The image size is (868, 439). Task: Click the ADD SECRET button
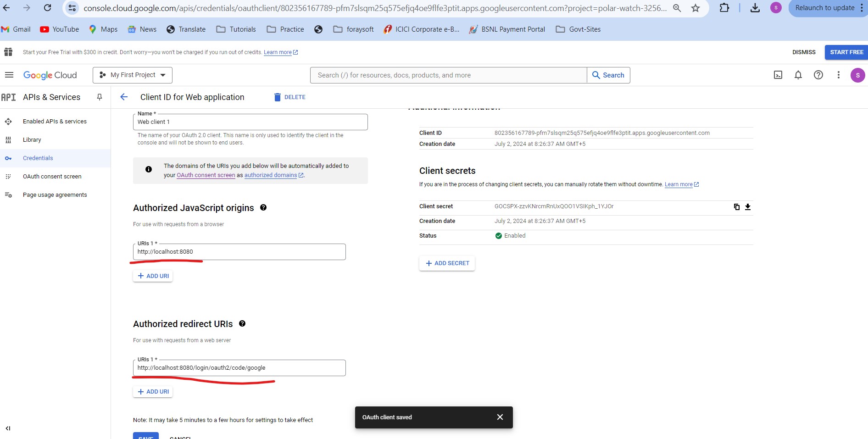[x=447, y=263]
